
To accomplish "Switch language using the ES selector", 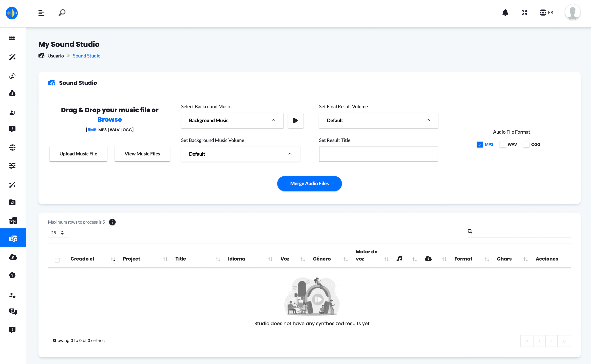I will [x=546, y=12].
